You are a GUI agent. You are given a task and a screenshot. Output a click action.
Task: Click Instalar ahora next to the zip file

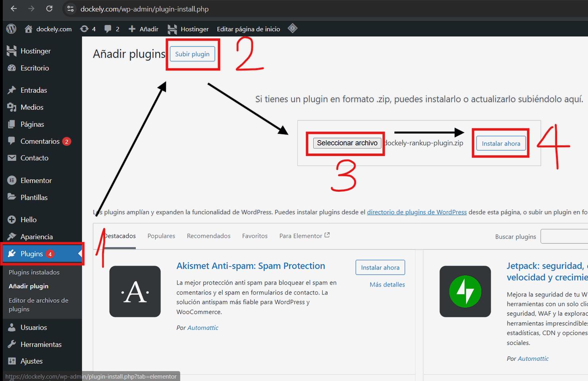click(x=501, y=144)
